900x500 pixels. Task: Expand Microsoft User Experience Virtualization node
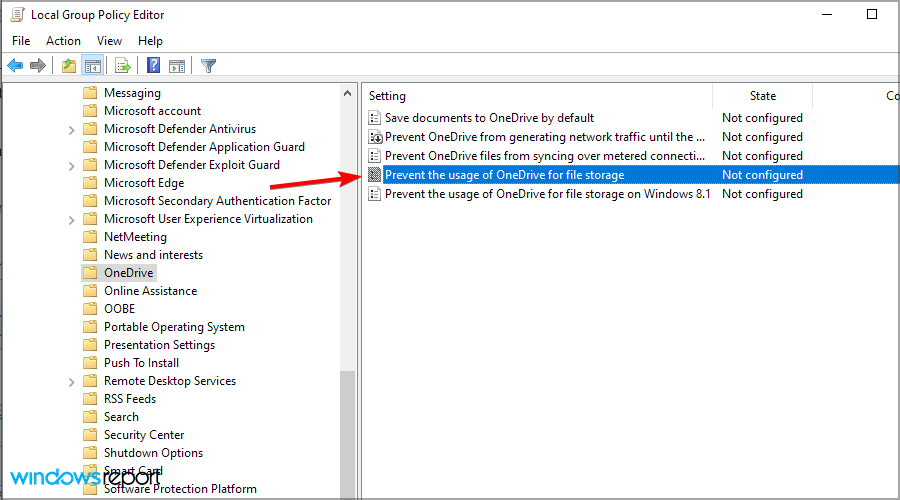point(71,220)
